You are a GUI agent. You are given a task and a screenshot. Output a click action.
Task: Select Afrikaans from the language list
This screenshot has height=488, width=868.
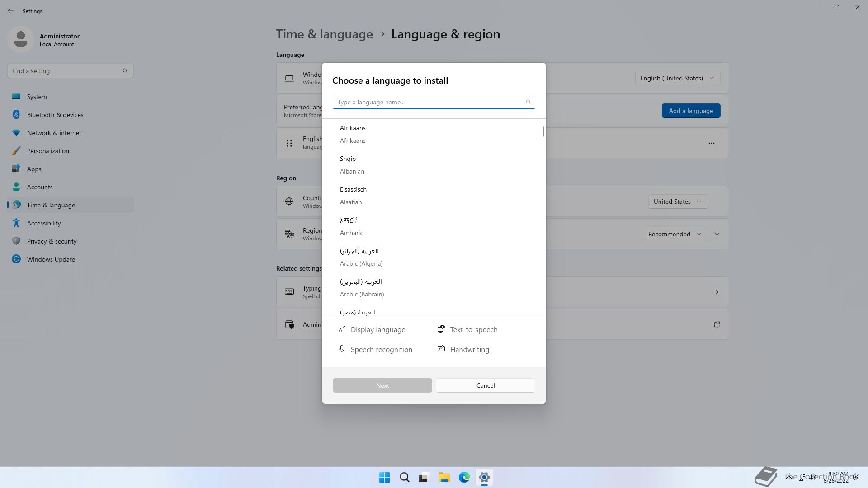pos(353,134)
